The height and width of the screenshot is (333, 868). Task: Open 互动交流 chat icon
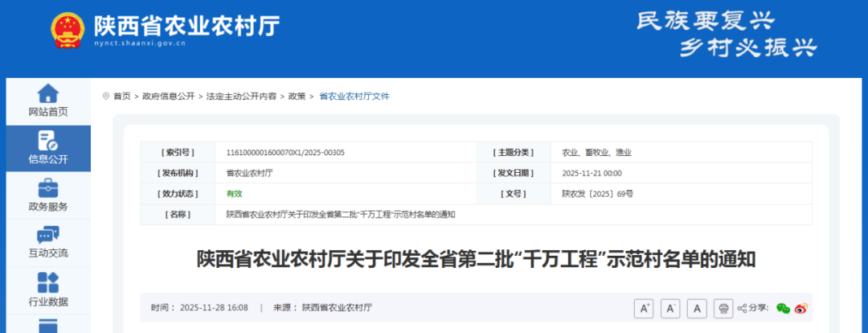point(48,236)
